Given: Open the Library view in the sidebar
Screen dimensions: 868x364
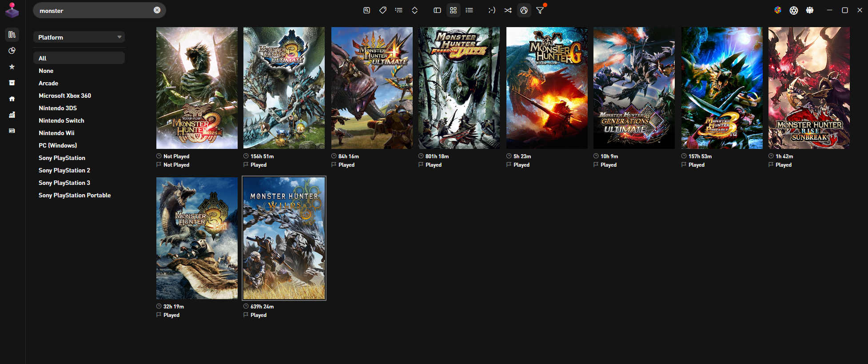Looking at the screenshot, I should (12, 35).
